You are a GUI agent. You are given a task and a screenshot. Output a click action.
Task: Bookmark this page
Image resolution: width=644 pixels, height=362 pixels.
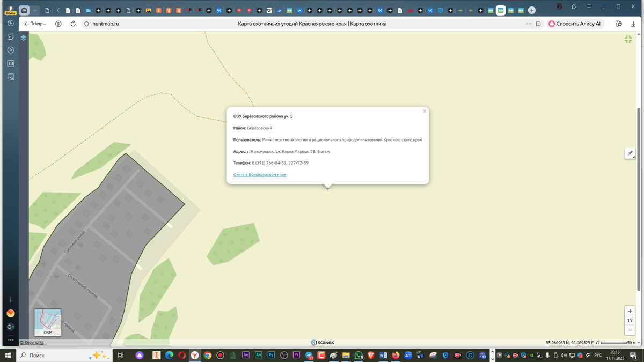coord(538,24)
